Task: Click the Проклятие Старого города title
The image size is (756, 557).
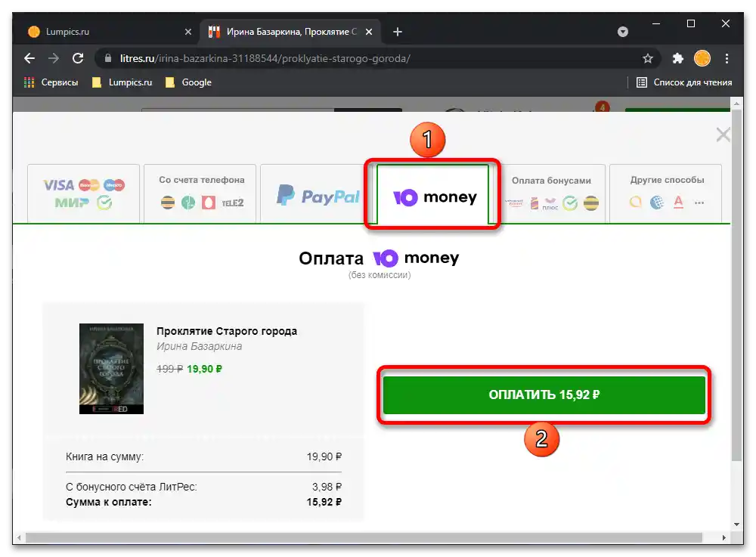Action: (x=227, y=332)
